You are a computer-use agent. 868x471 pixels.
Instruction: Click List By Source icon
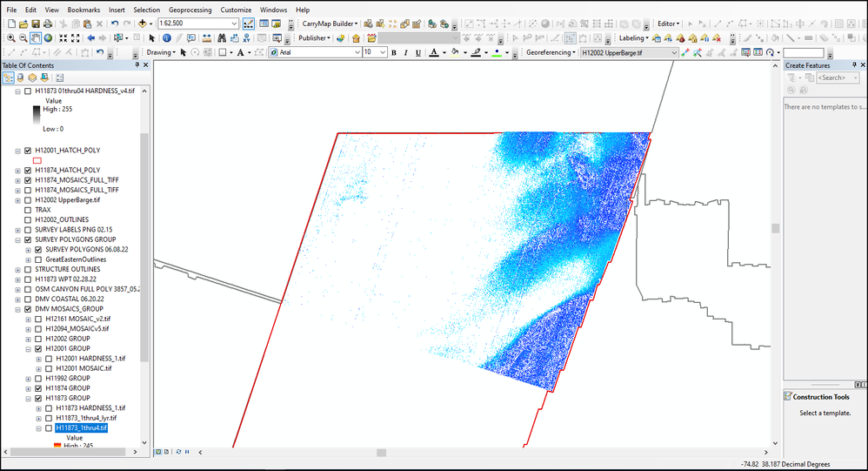coord(21,78)
